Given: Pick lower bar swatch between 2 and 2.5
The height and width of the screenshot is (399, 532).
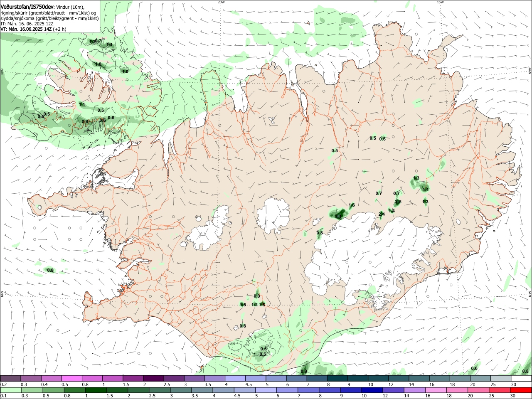Looking at the screenshot, I should tap(138, 390).
